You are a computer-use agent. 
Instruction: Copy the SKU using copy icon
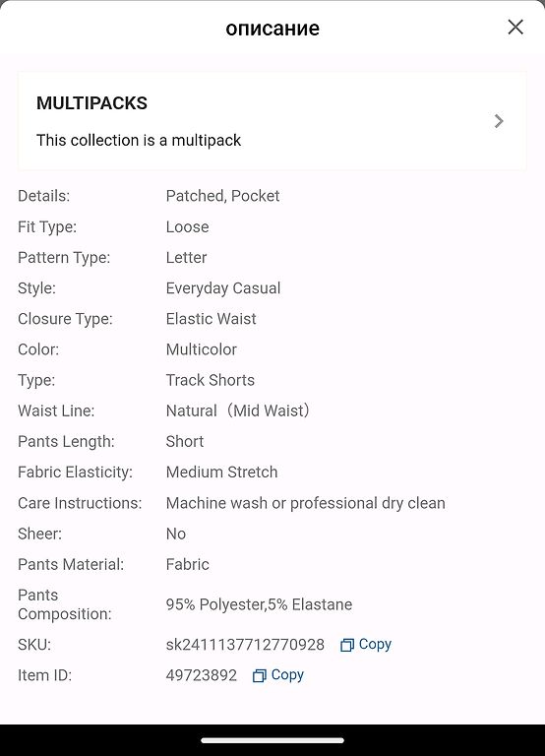[x=347, y=645]
